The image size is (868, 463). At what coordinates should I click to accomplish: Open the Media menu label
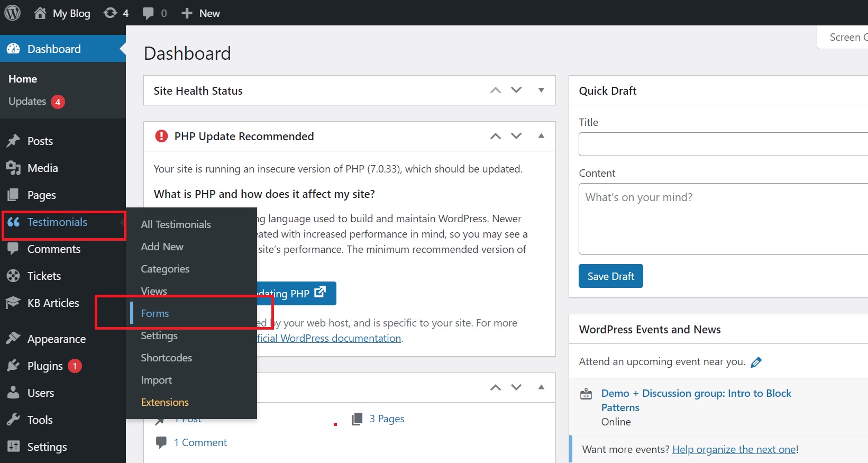click(x=43, y=168)
